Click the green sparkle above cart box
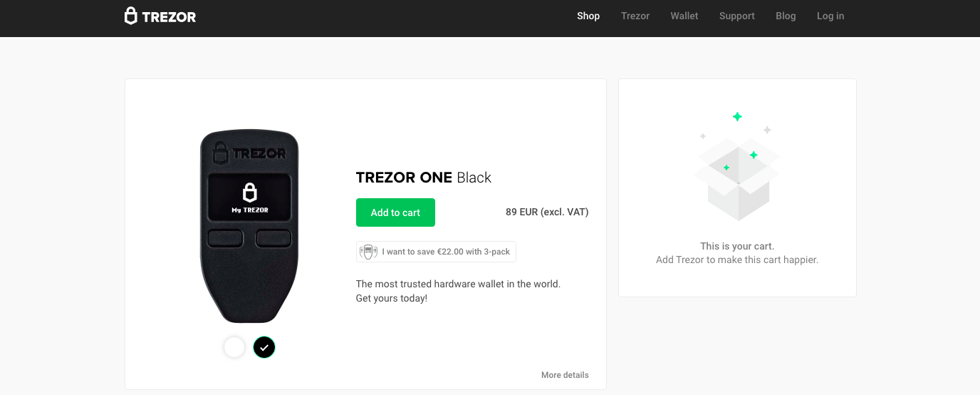 pyautogui.click(x=737, y=116)
